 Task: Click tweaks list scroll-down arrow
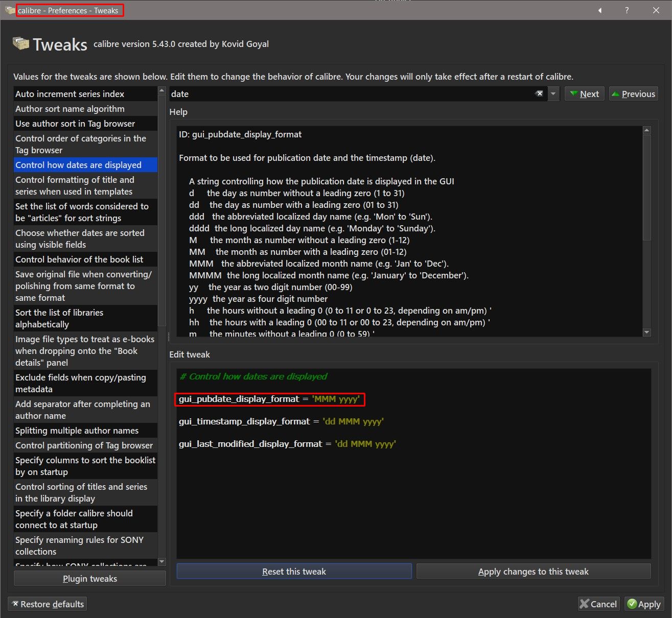point(162,562)
